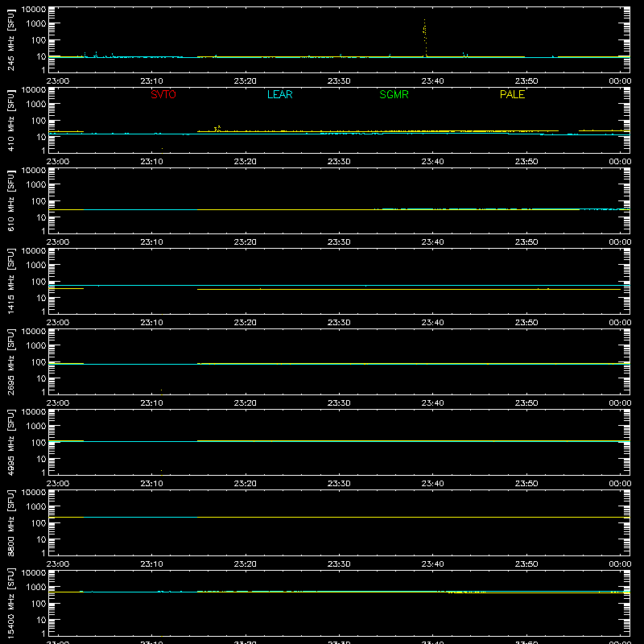Viewport: 644px width, 644px height.
Task: Click the 1000 tick label of 410 MHz plot
Action: click(x=36, y=105)
